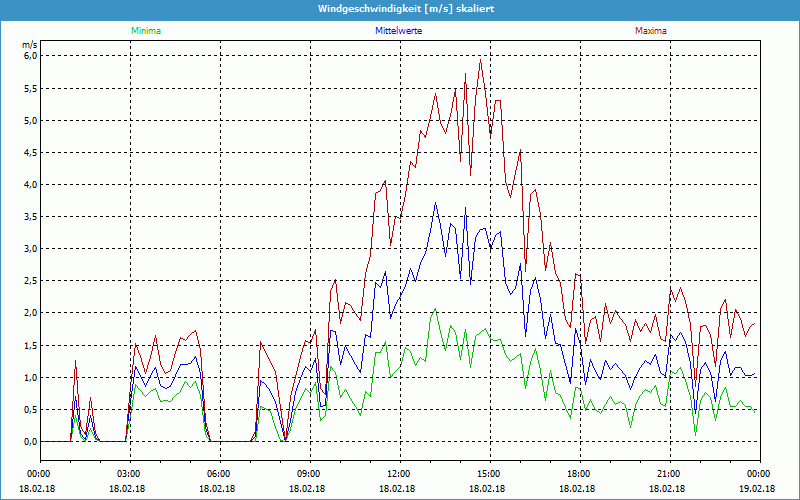Click the 3,0 y-axis value
Screen dimensions: 800x500
coord(31,249)
